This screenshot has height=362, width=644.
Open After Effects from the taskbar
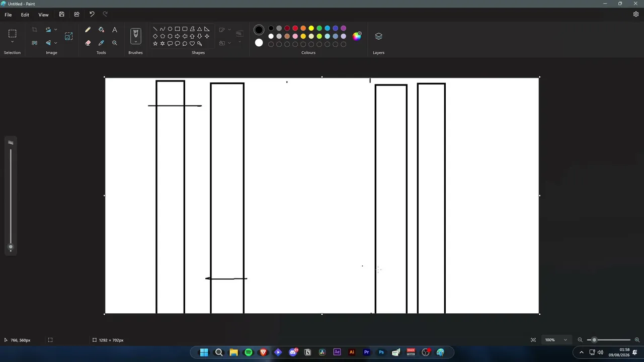point(337,352)
